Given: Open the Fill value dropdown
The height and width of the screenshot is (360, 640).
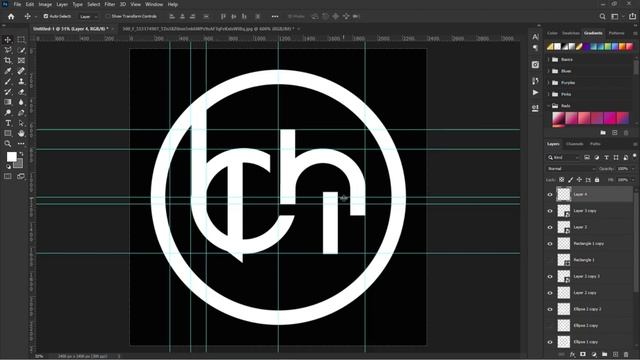Looking at the screenshot, I should click(633, 180).
